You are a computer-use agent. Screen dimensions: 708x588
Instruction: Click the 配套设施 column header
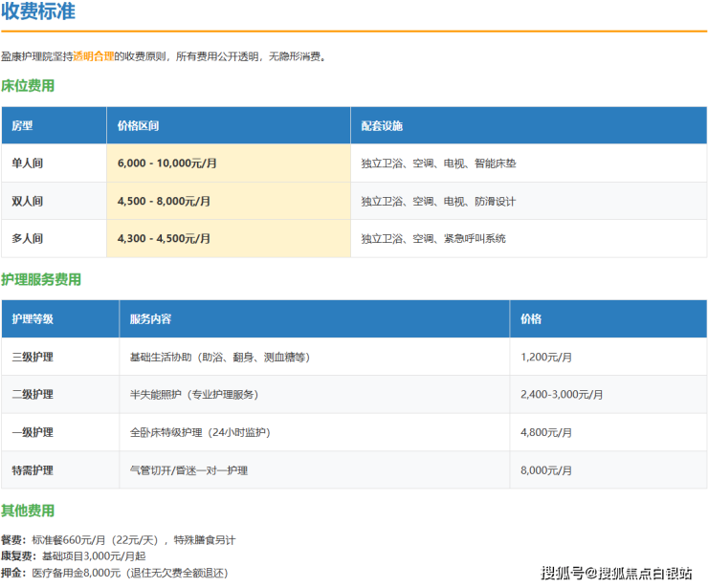click(382, 126)
